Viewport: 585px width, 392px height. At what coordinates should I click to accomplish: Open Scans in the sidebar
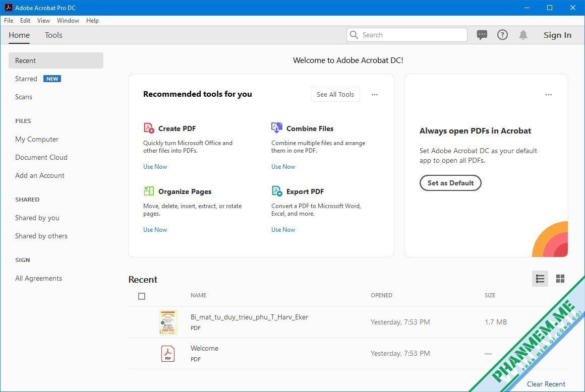(24, 97)
